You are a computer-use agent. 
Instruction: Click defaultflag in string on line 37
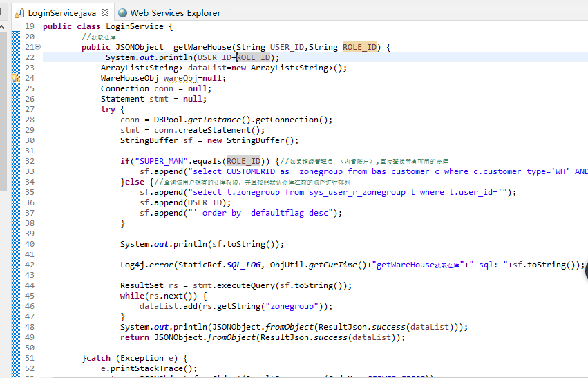pyautogui.click(x=277, y=213)
